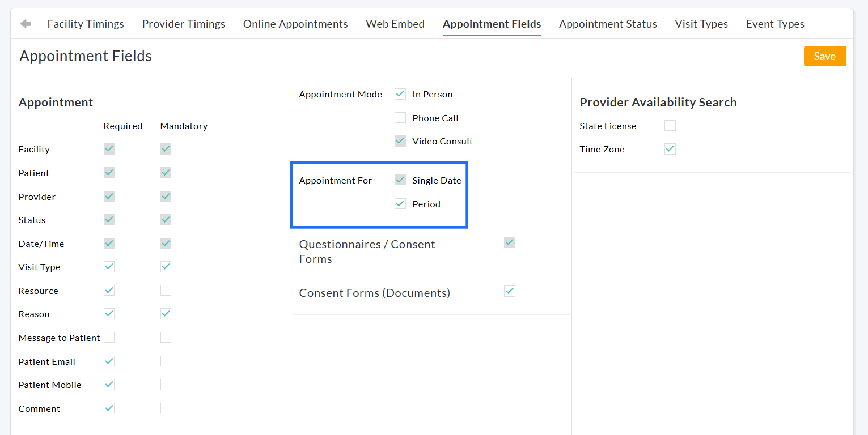The image size is (868, 435).
Task: Switch to the Online Appointments tab
Action: click(x=295, y=24)
